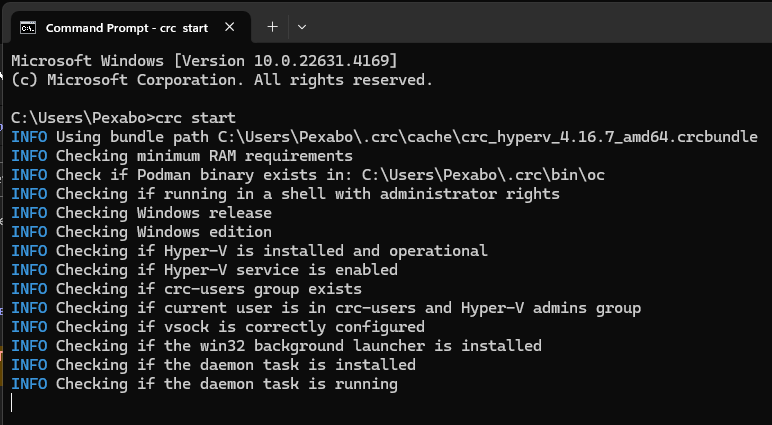Close the Command Prompt - crc start tab
Screen dimensions: 772x425
coord(229,28)
